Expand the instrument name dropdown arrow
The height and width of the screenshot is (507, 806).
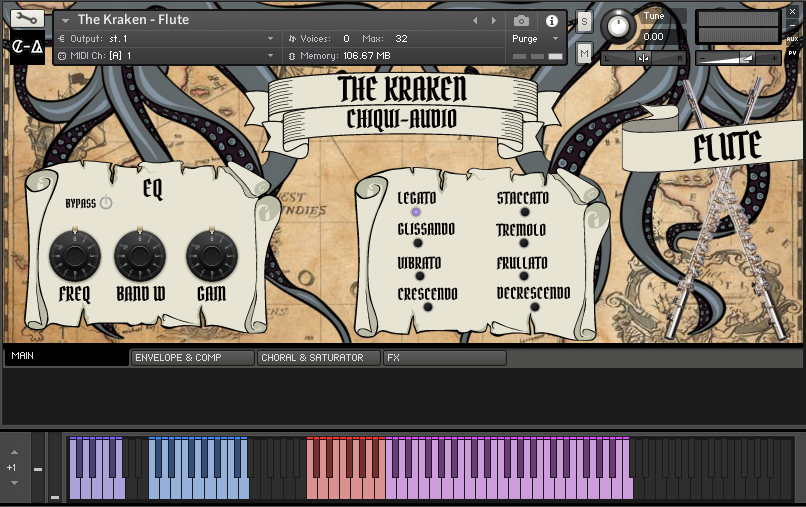[x=65, y=21]
